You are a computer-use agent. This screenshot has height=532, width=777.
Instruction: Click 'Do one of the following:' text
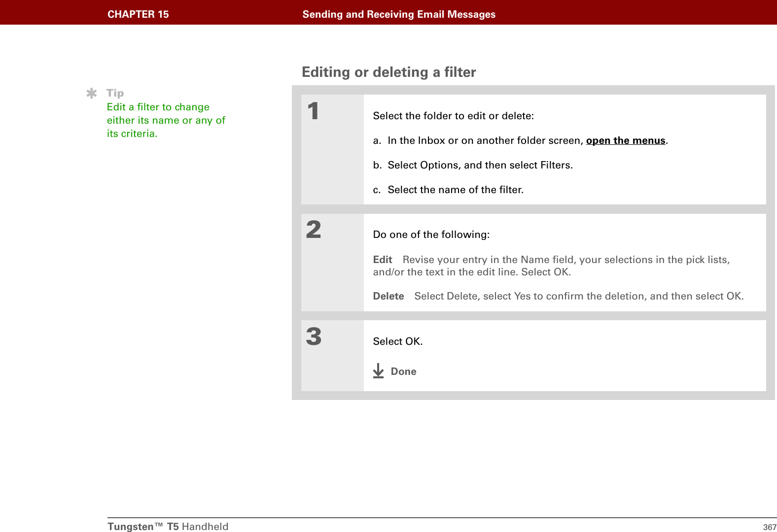(431, 235)
